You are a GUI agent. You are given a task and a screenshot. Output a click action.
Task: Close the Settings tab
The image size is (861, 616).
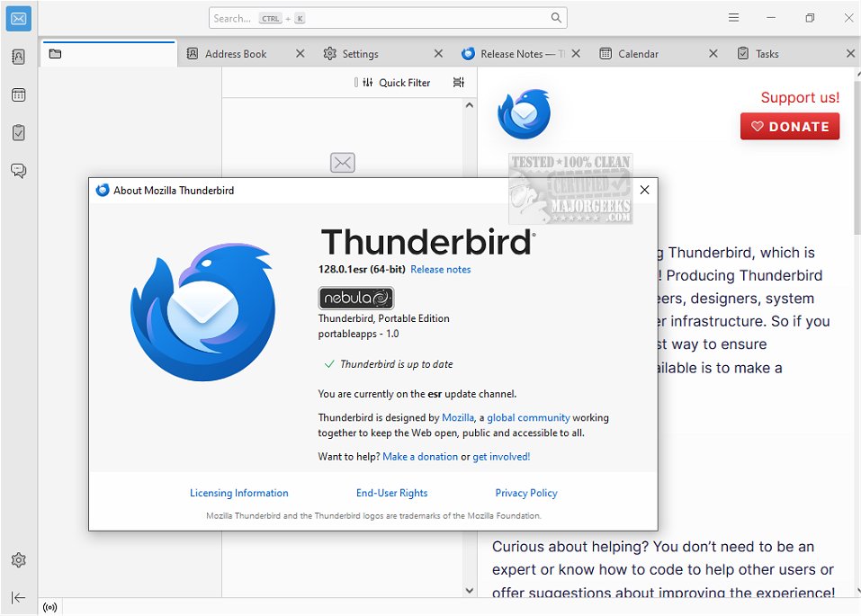[438, 54]
